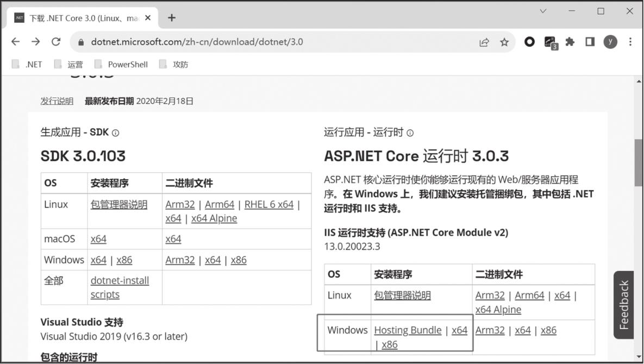
Task: Close the .NET Core 3.0 download tab
Action: (148, 18)
